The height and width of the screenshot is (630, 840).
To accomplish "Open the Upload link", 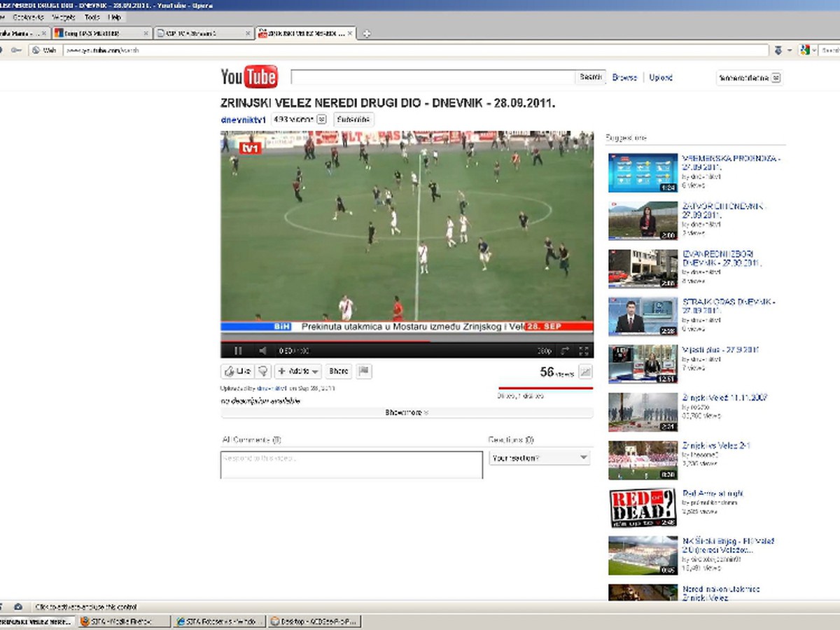I will (660, 78).
